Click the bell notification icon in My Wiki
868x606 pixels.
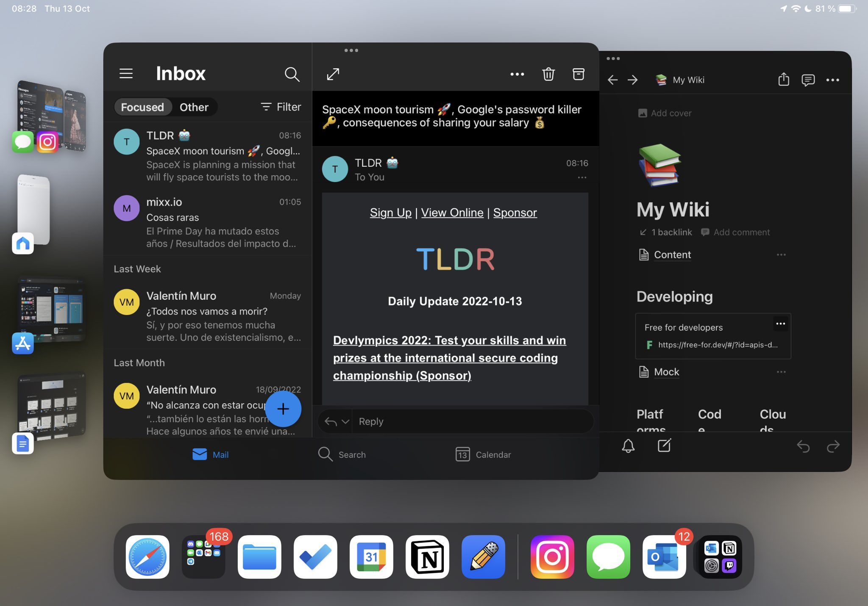point(628,445)
